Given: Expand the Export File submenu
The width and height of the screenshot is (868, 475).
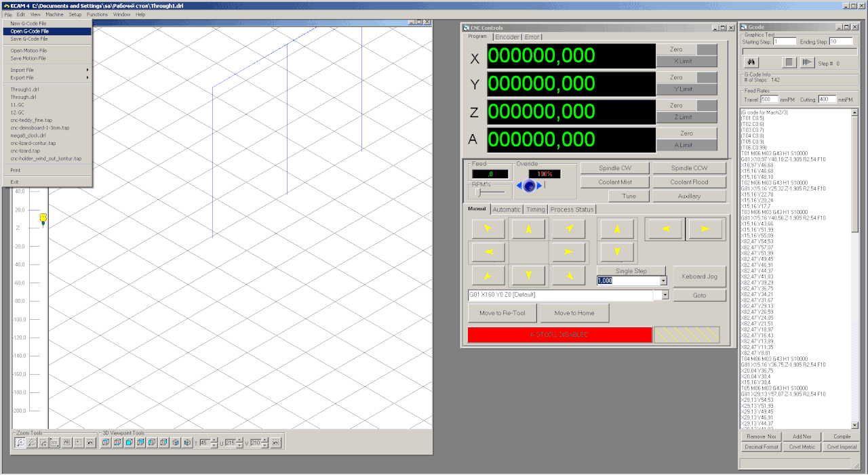Looking at the screenshot, I should click(47, 77).
